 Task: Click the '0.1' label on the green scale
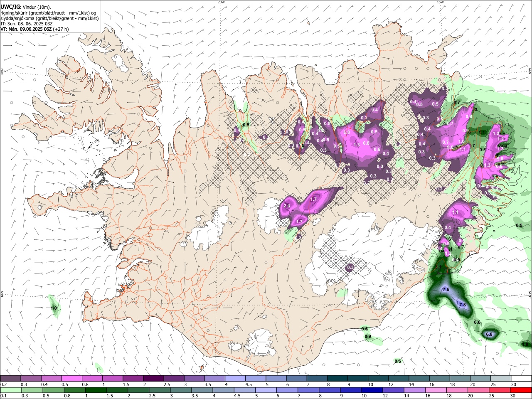4,396
